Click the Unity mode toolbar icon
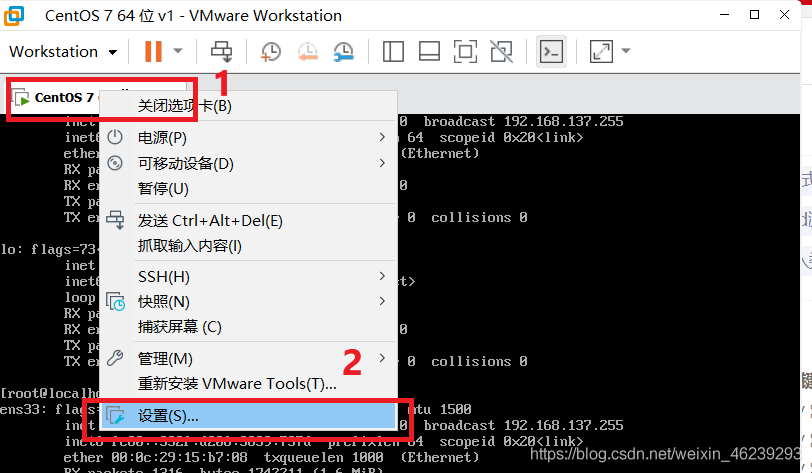The width and height of the screenshot is (812, 473). coord(501,51)
